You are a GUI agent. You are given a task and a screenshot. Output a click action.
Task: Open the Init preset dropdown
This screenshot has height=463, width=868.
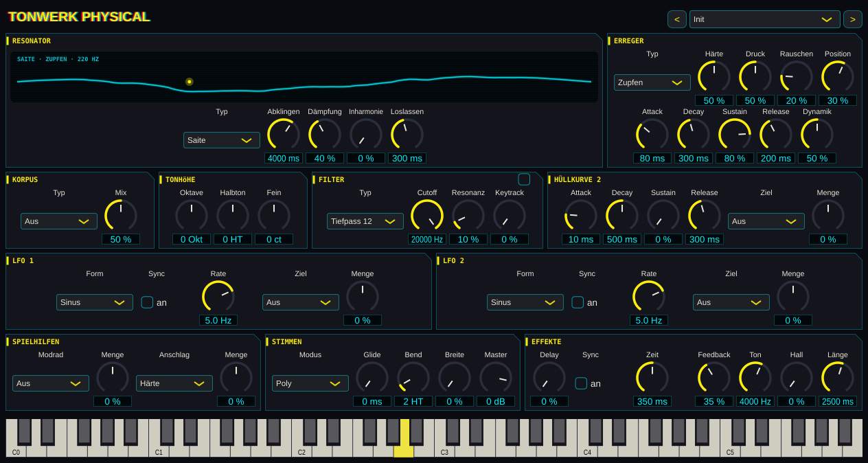(x=765, y=19)
